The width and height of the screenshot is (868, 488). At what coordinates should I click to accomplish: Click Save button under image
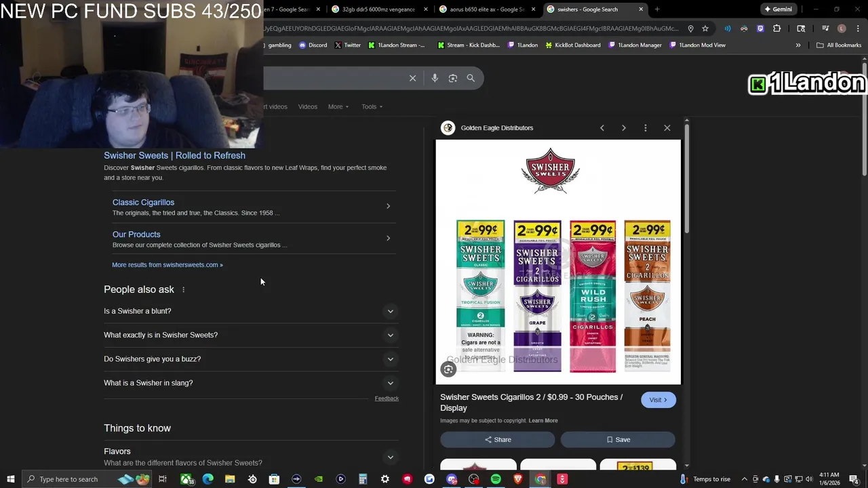(x=618, y=440)
